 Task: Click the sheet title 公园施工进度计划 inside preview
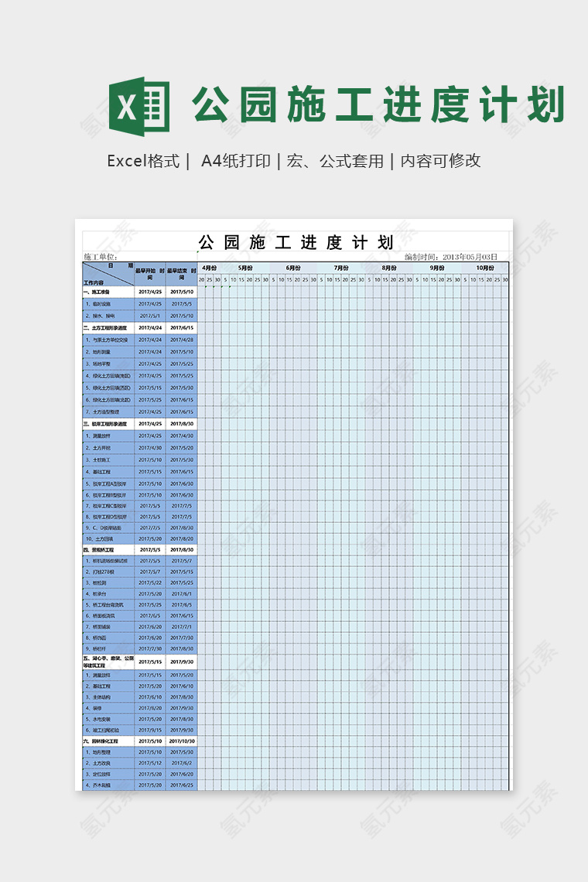click(296, 242)
